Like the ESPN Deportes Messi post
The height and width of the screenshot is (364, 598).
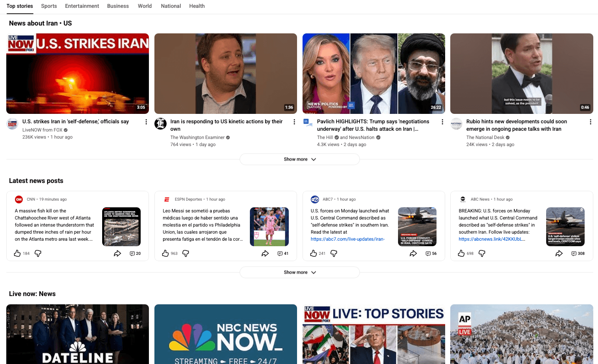[165, 253]
